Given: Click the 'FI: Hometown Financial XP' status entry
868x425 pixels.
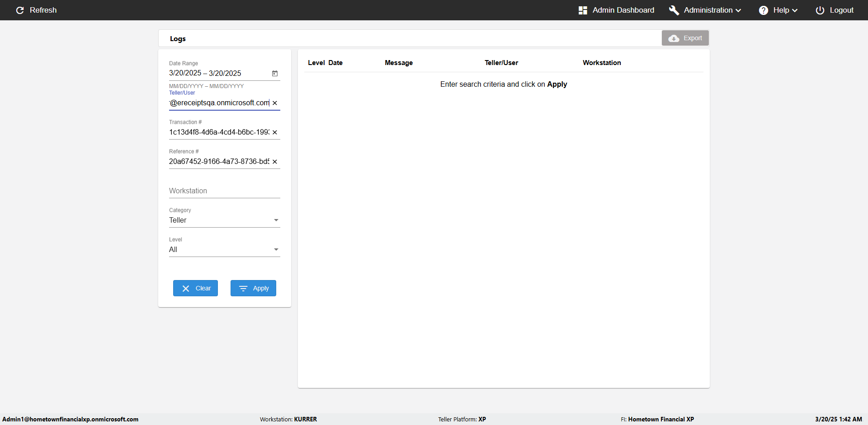Looking at the screenshot, I should pos(657,419).
